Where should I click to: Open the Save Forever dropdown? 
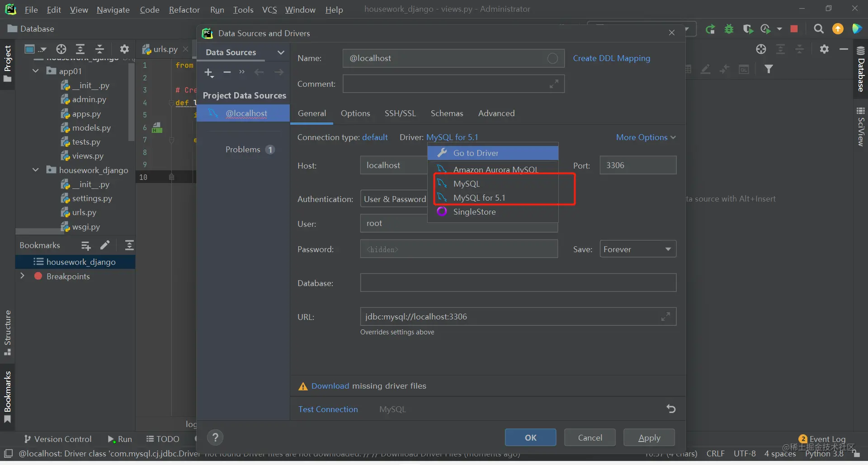click(x=637, y=249)
